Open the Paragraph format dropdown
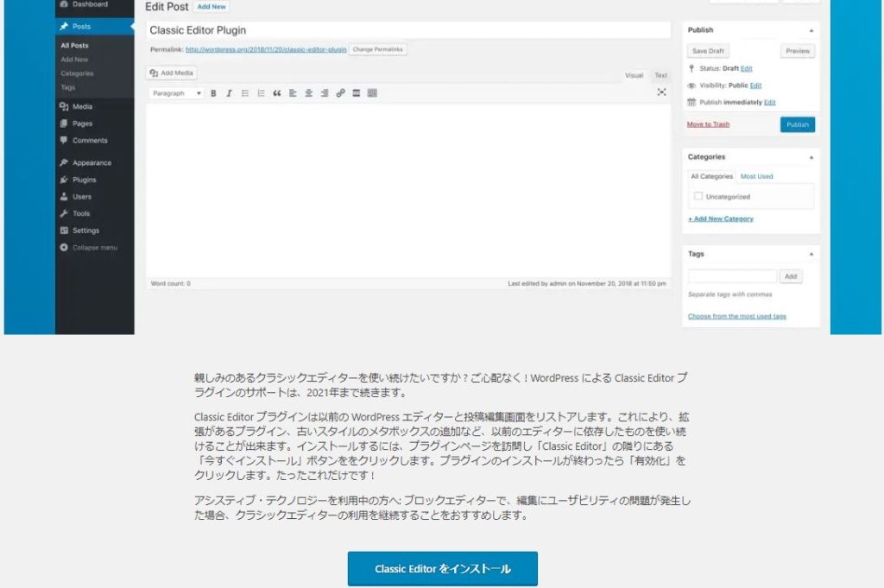Viewport: 884px width, 588px height. [x=176, y=93]
